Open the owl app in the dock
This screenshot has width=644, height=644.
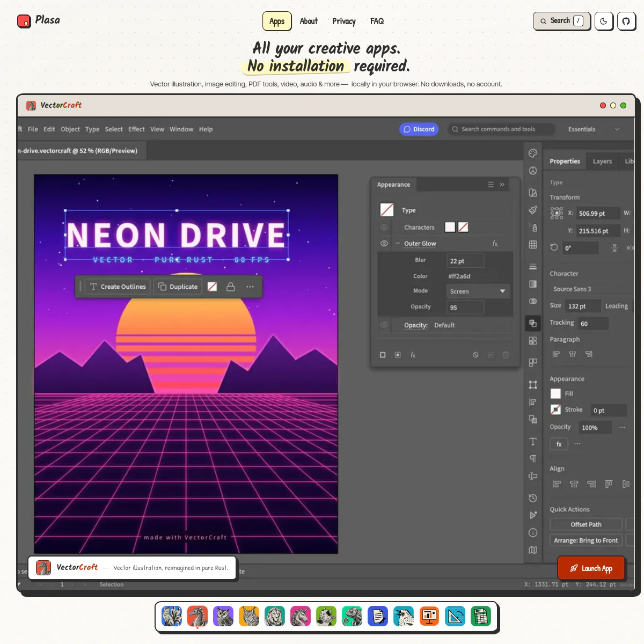point(223,616)
